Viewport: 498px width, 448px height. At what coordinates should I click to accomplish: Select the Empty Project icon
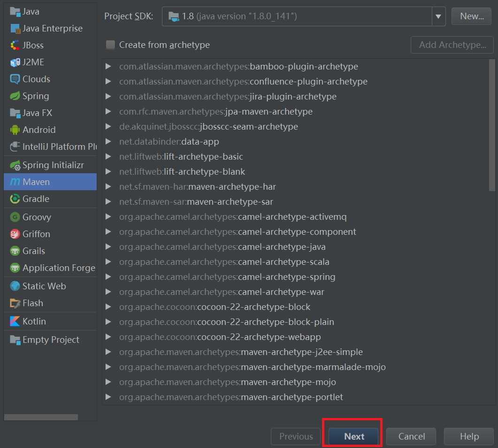[x=15, y=340]
